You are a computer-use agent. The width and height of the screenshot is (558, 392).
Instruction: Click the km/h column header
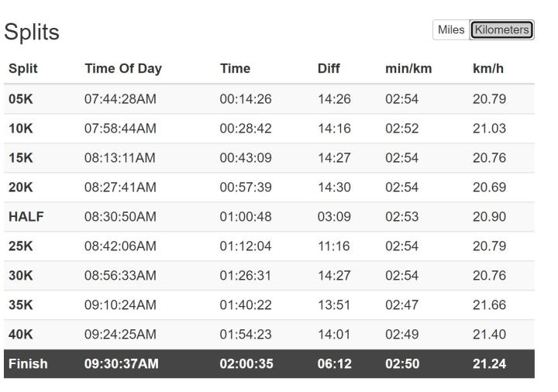(487, 68)
